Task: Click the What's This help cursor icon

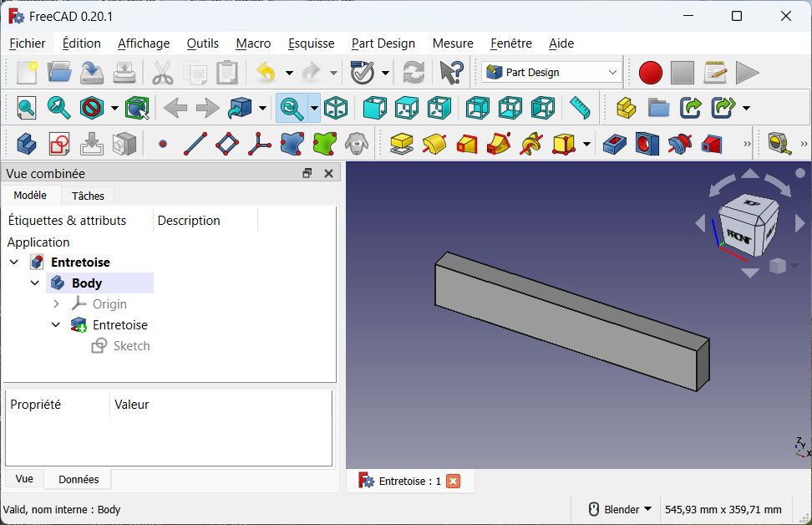Action: 451,73
